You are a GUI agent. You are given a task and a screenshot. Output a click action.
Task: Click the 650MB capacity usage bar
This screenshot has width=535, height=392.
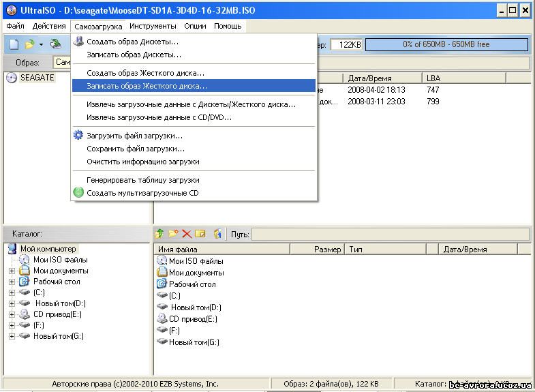pos(446,44)
